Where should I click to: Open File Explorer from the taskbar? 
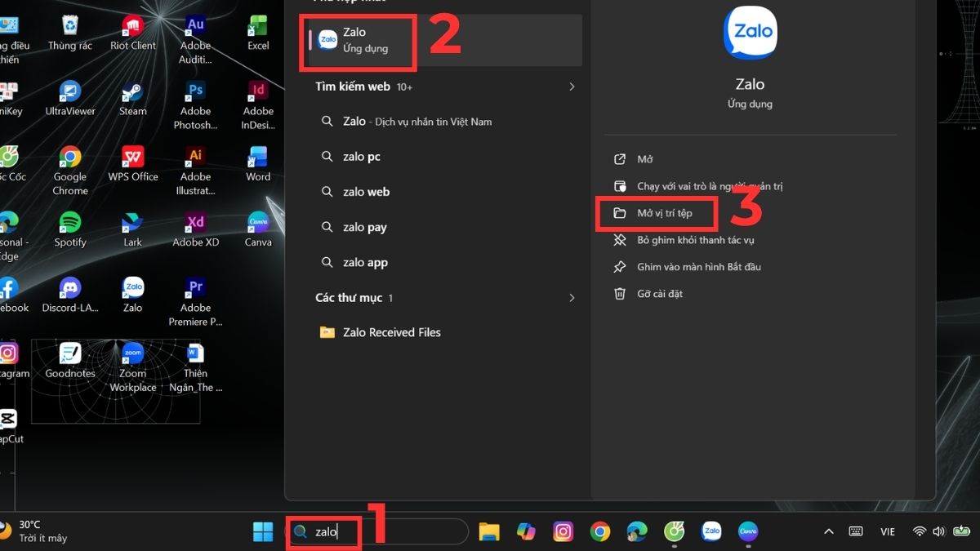[488, 531]
